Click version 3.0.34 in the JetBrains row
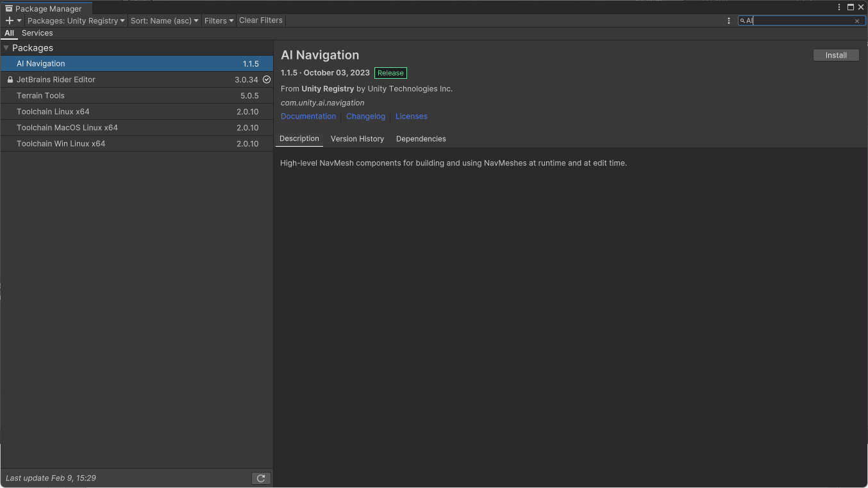This screenshot has height=488, width=868. [246, 80]
